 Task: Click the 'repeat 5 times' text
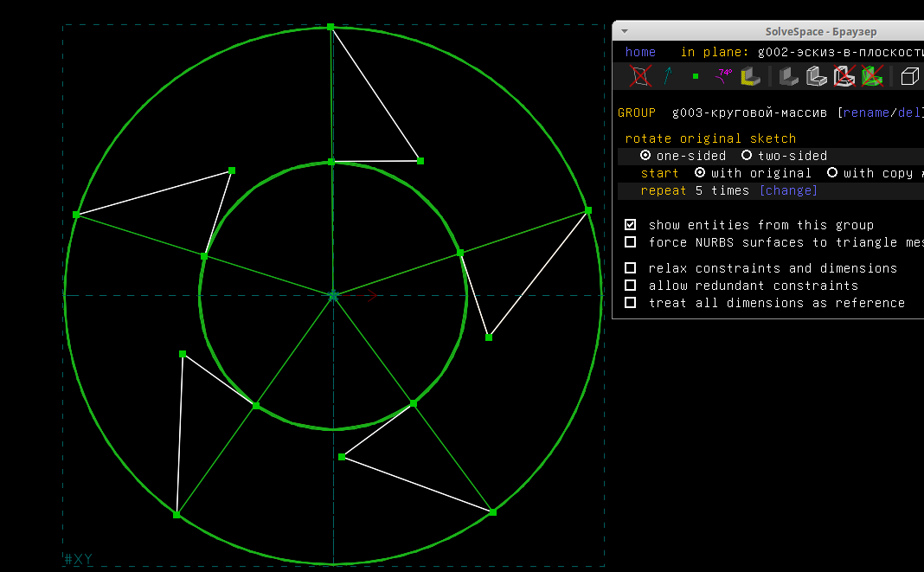[x=695, y=190]
